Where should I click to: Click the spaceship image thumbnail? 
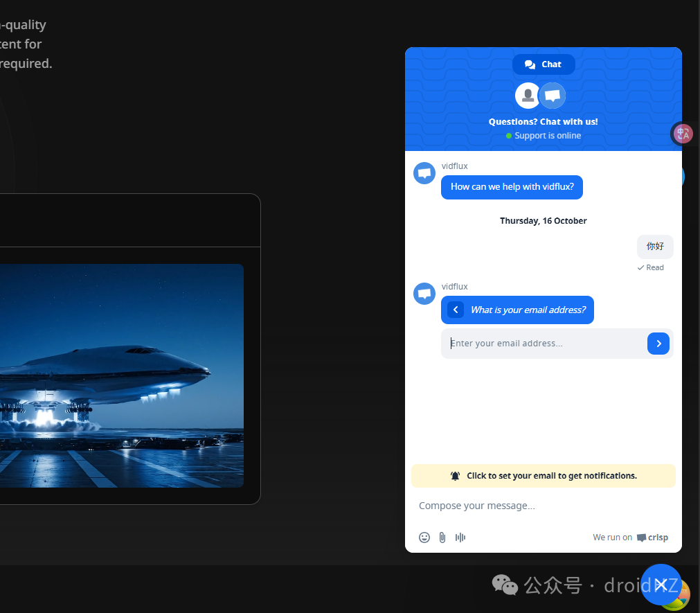pyautogui.click(x=121, y=375)
